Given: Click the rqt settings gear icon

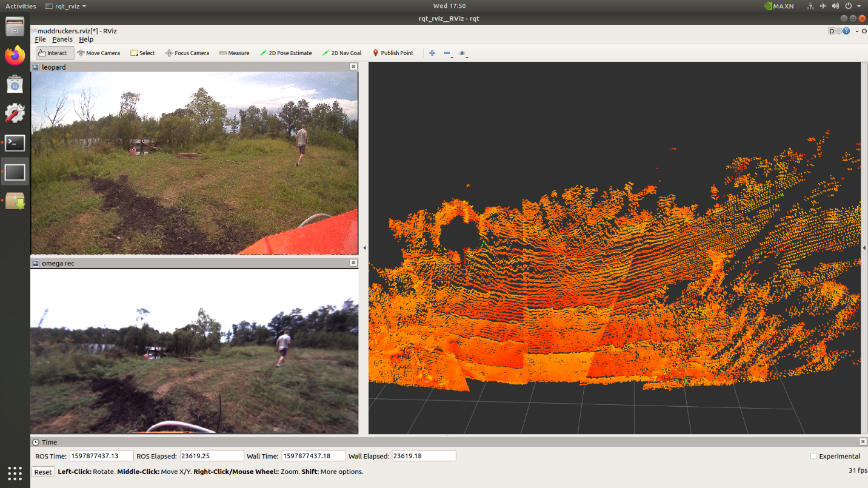Looking at the screenshot, I should [x=839, y=31].
